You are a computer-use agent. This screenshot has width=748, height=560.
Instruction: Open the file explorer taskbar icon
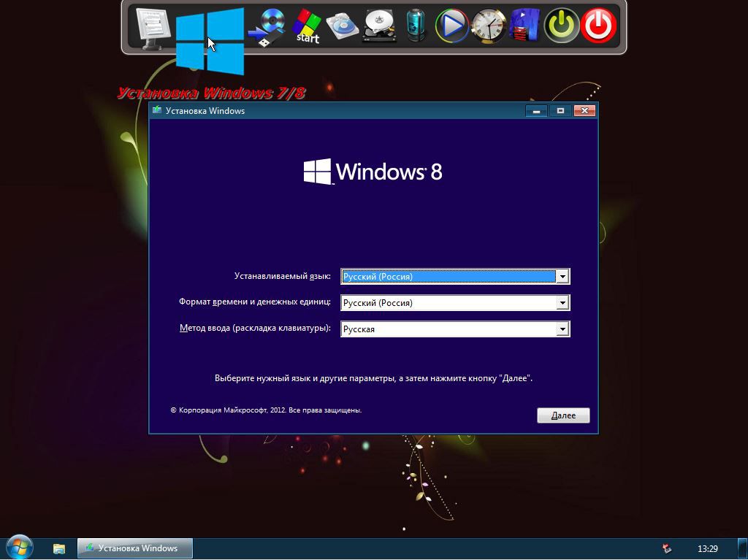(x=59, y=548)
